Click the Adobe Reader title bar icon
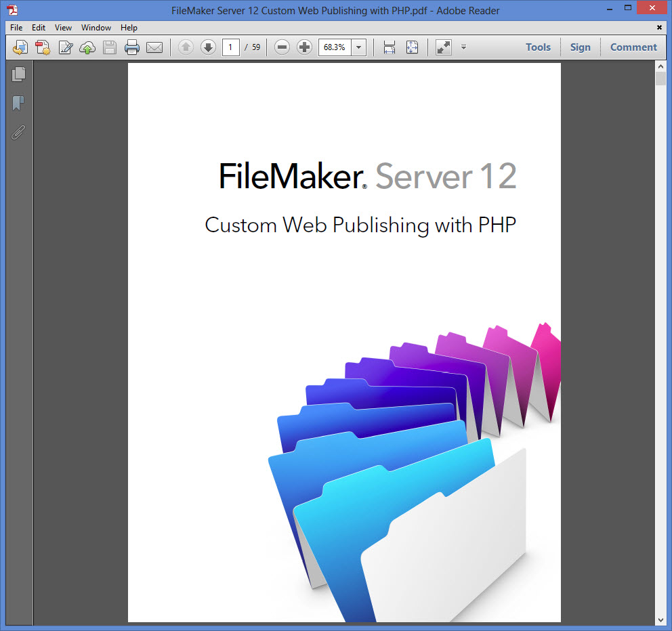 (12, 9)
